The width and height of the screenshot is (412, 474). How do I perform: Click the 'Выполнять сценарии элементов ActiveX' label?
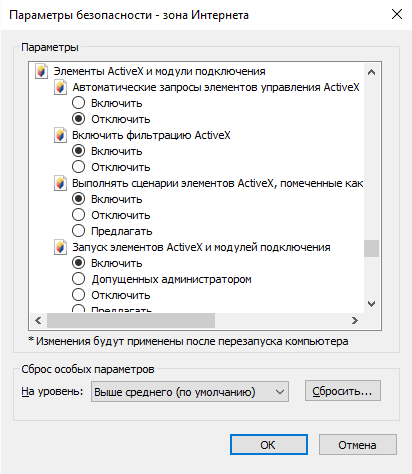tap(217, 183)
